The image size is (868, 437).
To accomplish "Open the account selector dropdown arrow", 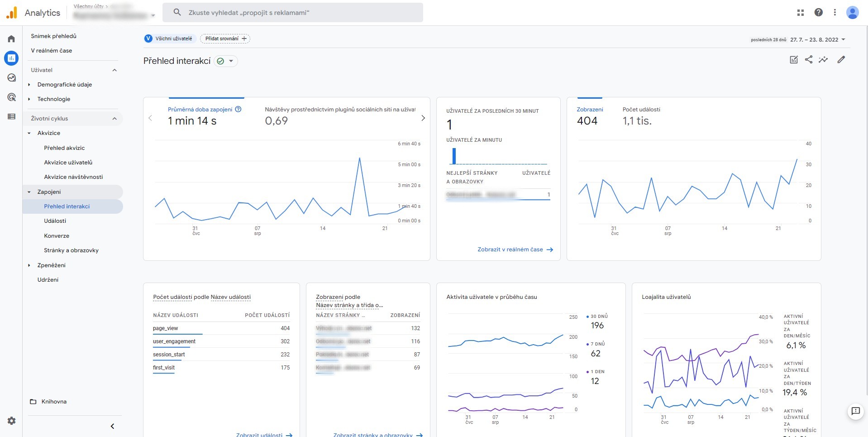I will [153, 16].
